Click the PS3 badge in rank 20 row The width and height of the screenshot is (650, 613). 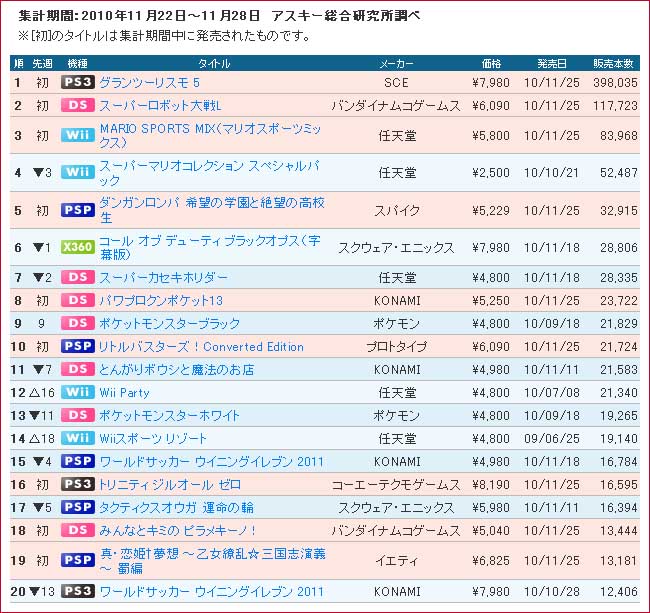(78, 591)
